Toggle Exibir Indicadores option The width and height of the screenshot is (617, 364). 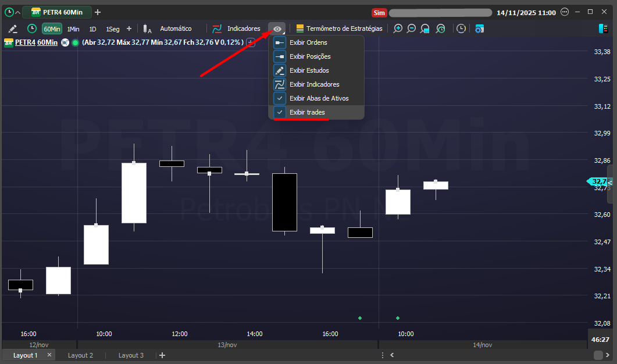click(316, 84)
